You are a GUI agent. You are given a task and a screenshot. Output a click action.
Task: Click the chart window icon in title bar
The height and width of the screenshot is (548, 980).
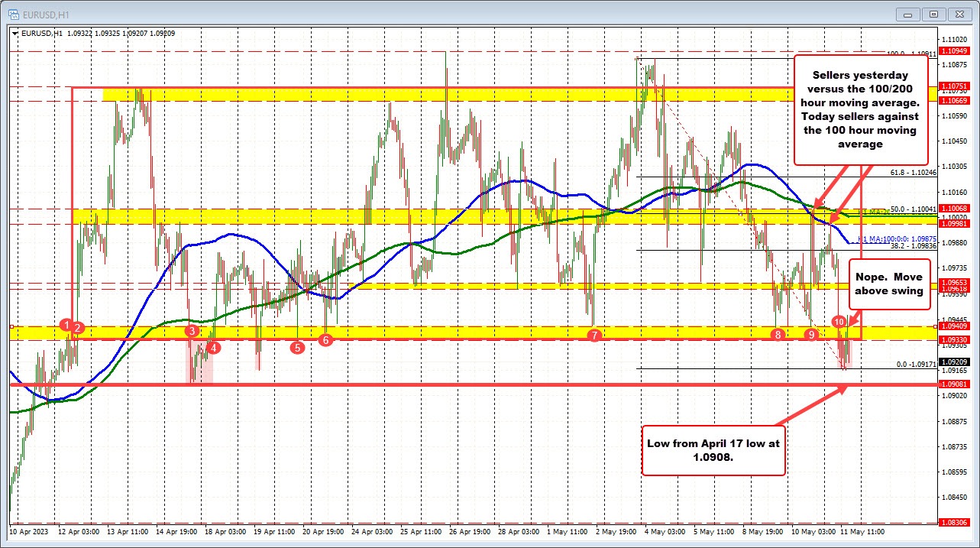tap(8, 13)
